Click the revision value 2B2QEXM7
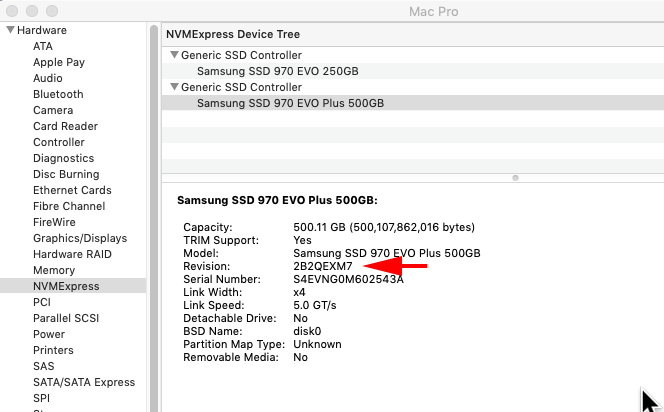Viewport: 664px width, 412px height. click(x=323, y=266)
